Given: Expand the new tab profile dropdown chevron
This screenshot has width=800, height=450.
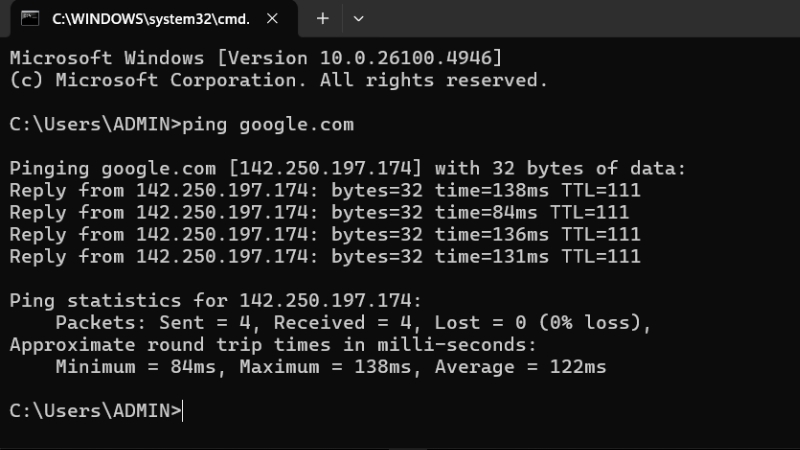Looking at the screenshot, I should point(359,19).
